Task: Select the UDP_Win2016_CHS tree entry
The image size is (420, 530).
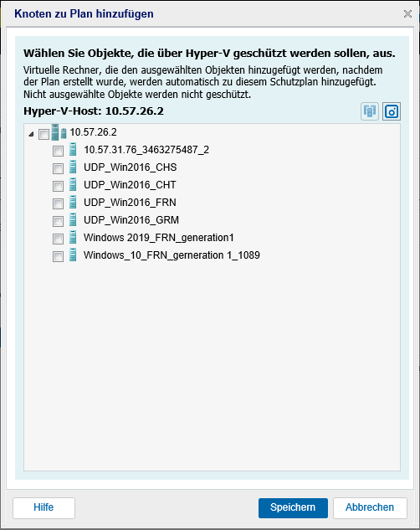Action: 131,167
